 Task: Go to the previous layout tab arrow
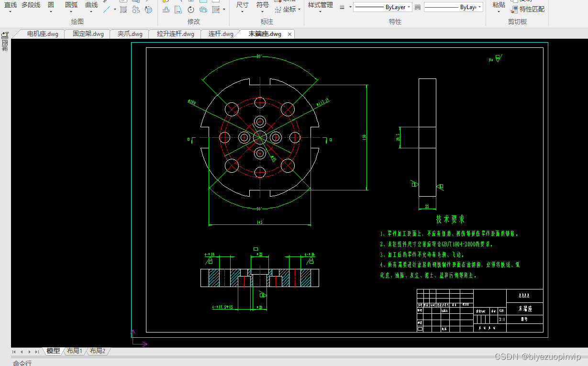(22, 352)
